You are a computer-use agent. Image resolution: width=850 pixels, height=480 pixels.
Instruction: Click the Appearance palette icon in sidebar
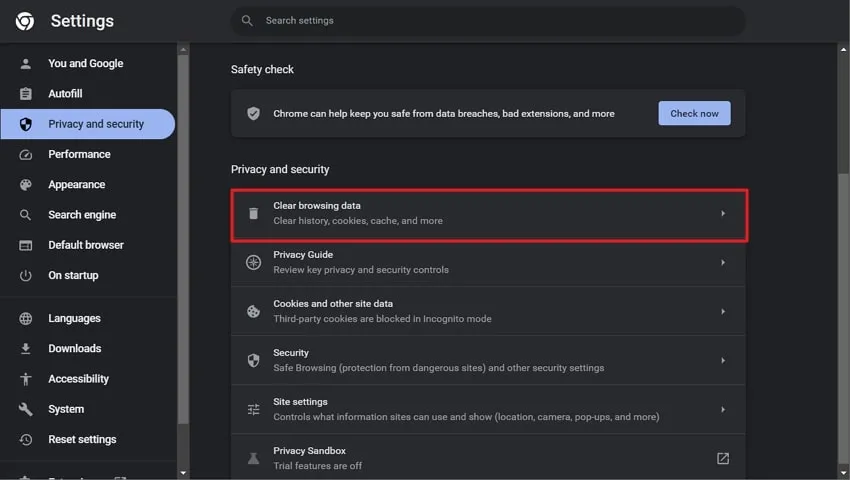click(26, 185)
